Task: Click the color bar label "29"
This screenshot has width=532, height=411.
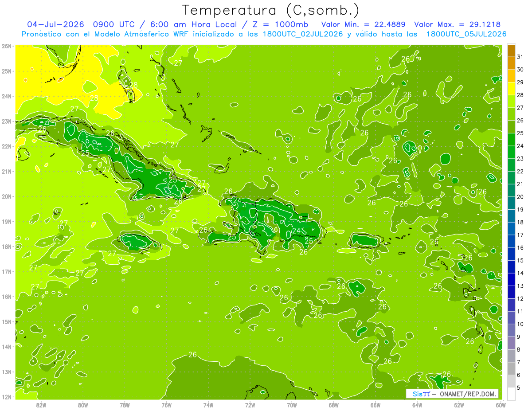Action: (x=520, y=82)
